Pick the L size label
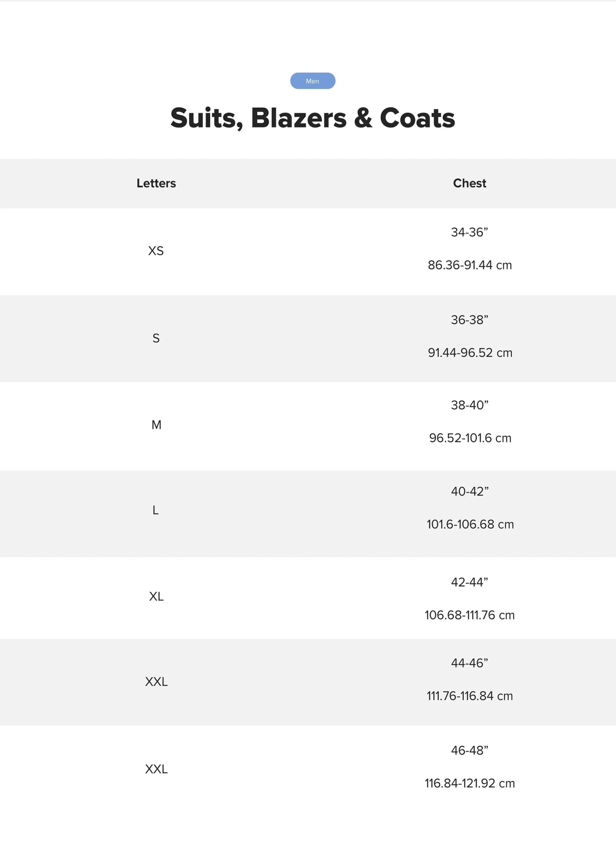 pos(156,510)
